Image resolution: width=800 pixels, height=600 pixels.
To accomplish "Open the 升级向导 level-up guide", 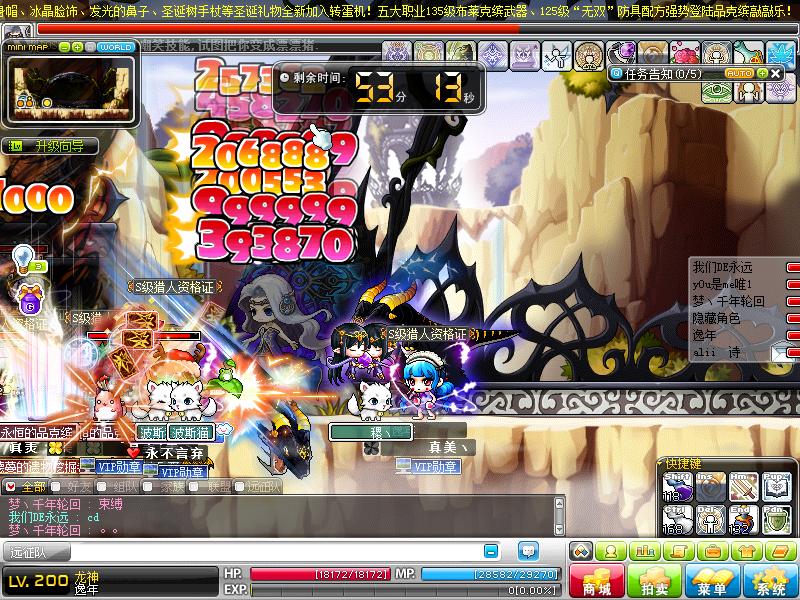I will 50,147.
